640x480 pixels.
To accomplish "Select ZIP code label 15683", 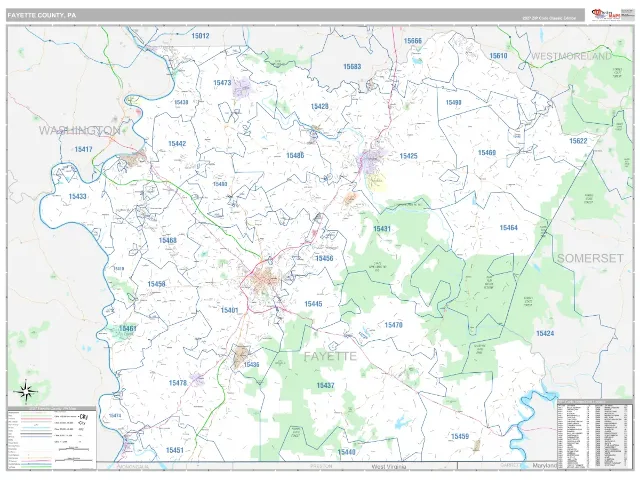I will coord(352,67).
